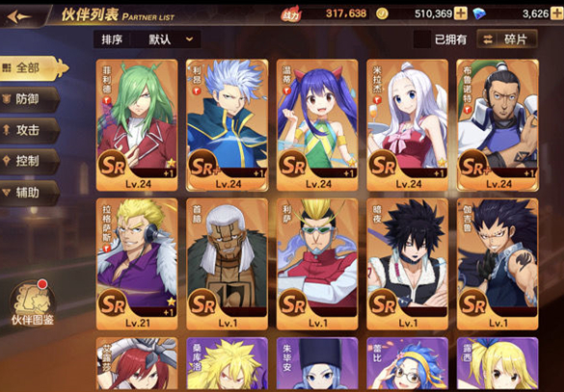Open the 伙伴图鉴 partner album icon

(33, 302)
